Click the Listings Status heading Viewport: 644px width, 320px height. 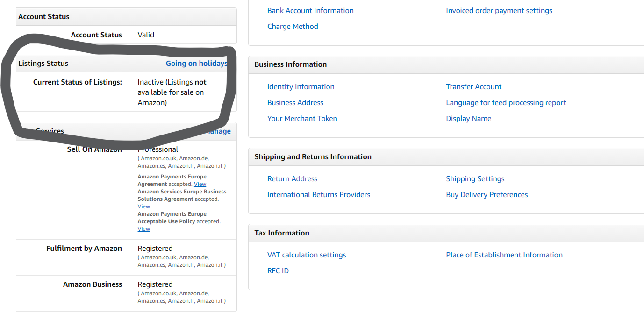point(43,63)
